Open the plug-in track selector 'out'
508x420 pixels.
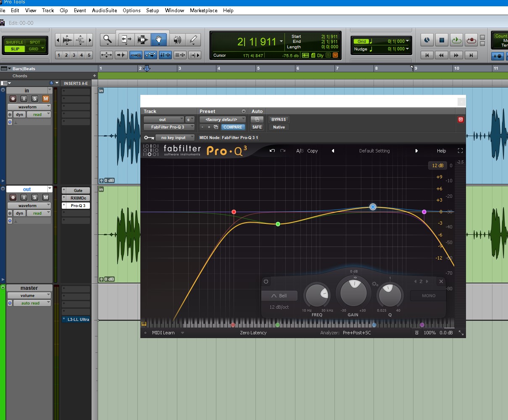[164, 120]
